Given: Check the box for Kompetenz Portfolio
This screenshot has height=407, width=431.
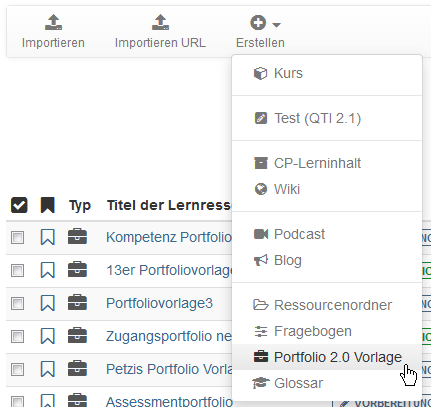Looking at the screenshot, I should point(17,238).
